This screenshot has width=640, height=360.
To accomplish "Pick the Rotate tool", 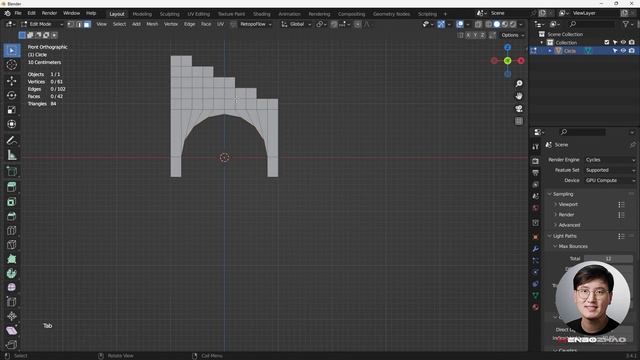I will pos(11,95).
